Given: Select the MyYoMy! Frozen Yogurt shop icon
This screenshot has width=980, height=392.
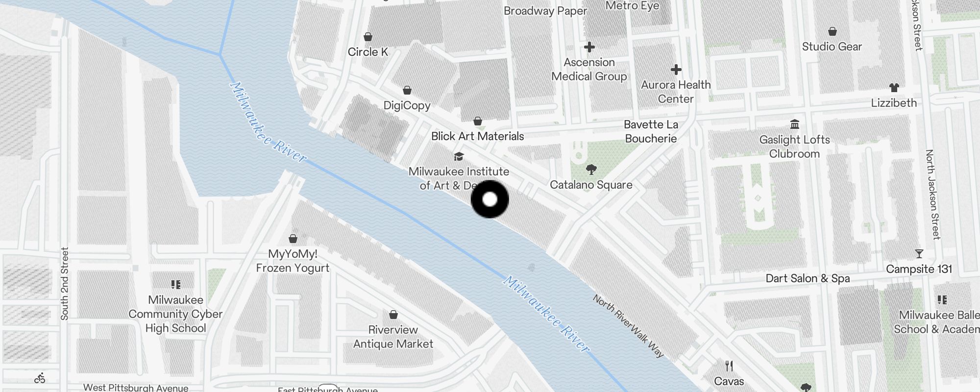Looking at the screenshot, I should point(293,239).
